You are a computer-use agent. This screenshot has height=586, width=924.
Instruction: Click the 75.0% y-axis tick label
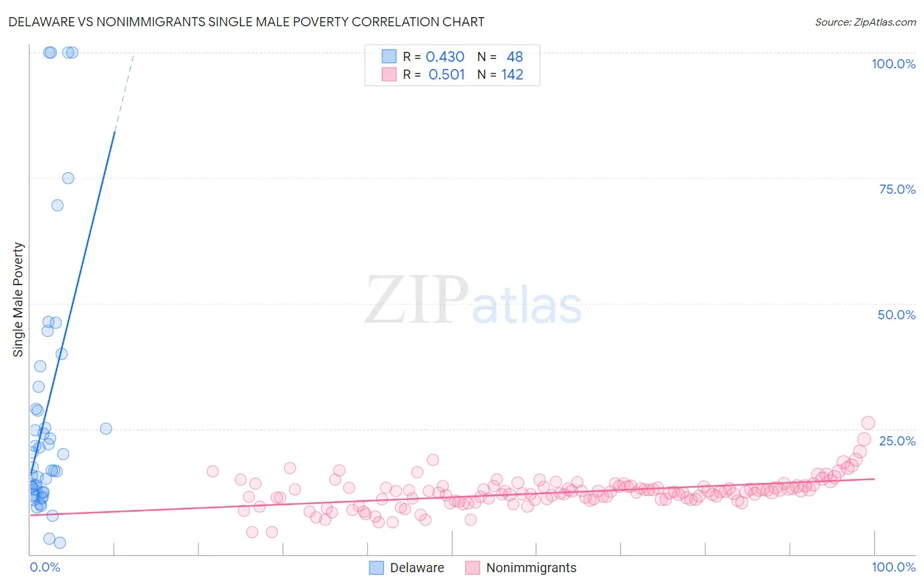point(897,189)
